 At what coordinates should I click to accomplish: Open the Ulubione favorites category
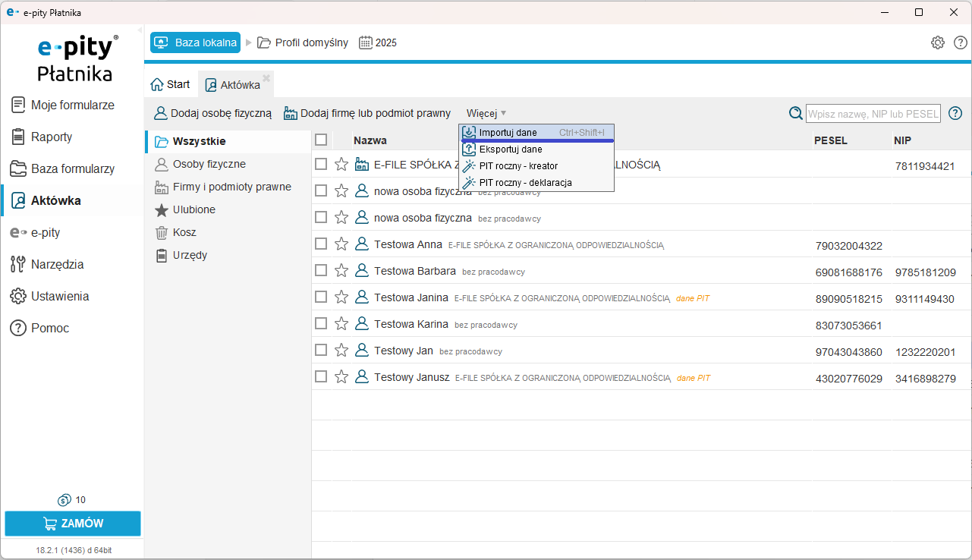click(x=193, y=209)
